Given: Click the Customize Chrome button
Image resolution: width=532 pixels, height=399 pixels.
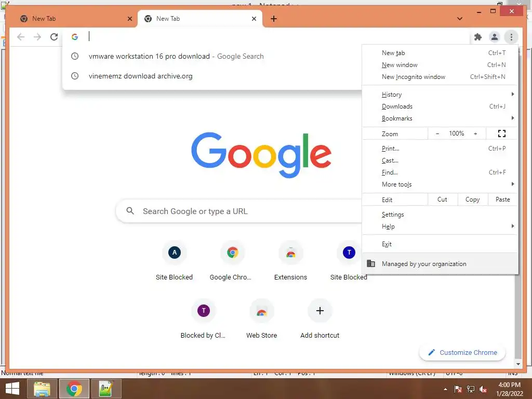Looking at the screenshot, I should click(462, 353).
